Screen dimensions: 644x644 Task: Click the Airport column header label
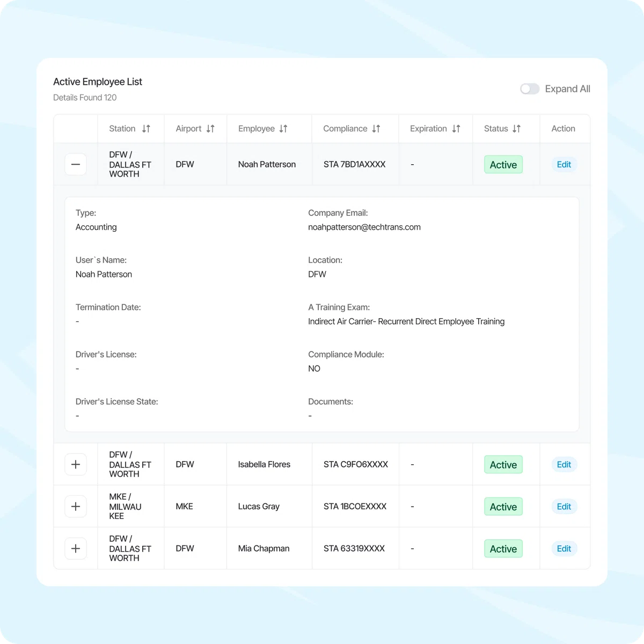click(x=188, y=129)
